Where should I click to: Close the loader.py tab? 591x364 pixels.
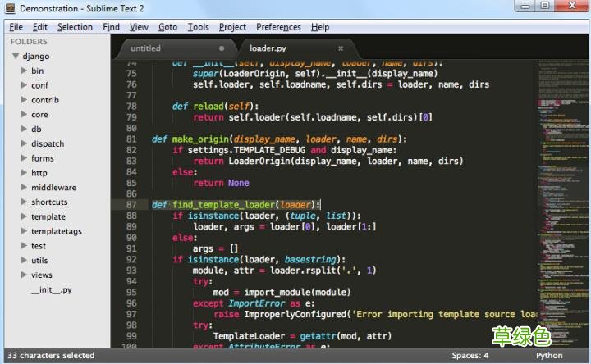point(341,48)
